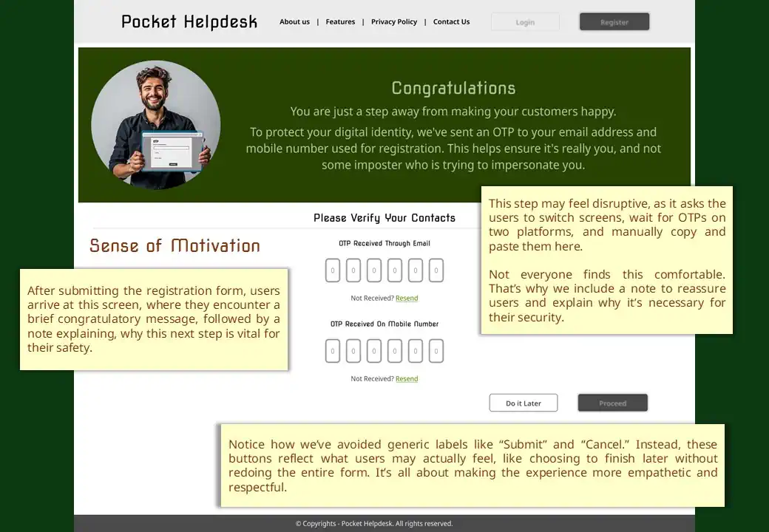Focus the last mobile OTP digit box
The width and height of the screenshot is (769, 532).
(x=436, y=351)
